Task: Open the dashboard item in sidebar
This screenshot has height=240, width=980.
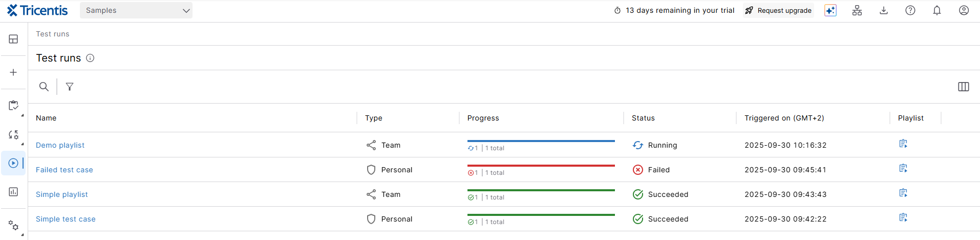Action: pyautogui.click(x=13, y=39)
